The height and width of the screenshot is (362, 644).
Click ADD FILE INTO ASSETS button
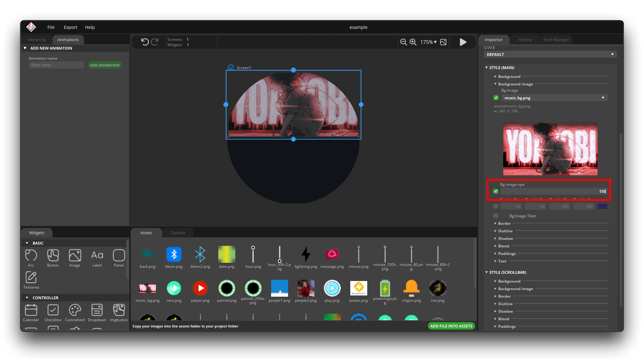pos(451,326)
